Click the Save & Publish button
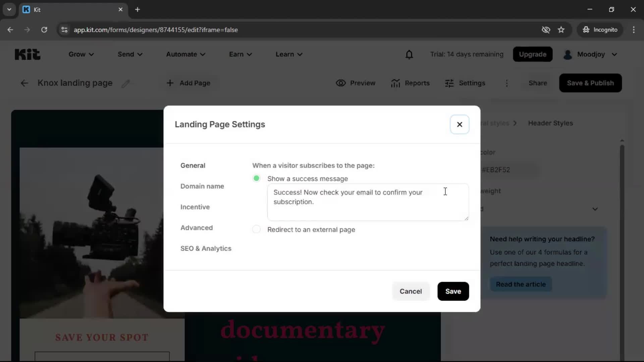Screen dimensions: 644x362 pyautogui.click(x=590, y=83)
